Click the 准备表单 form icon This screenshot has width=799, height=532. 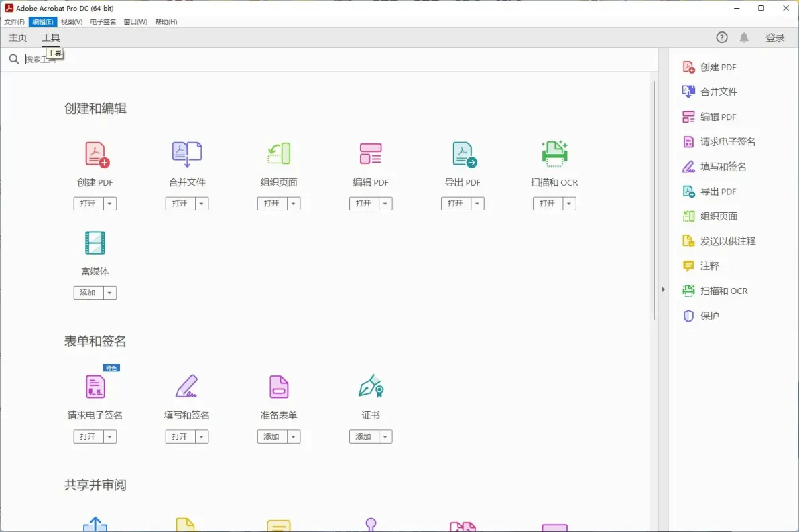point(279,387)
